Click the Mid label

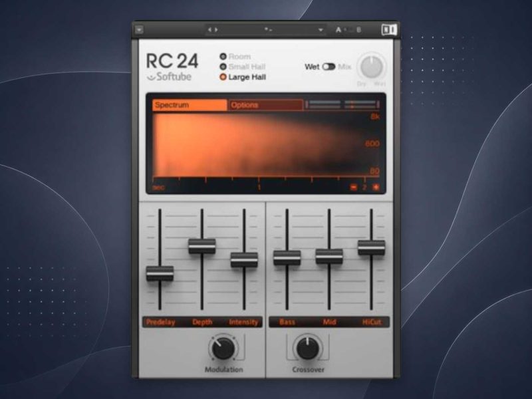[329, 322]
